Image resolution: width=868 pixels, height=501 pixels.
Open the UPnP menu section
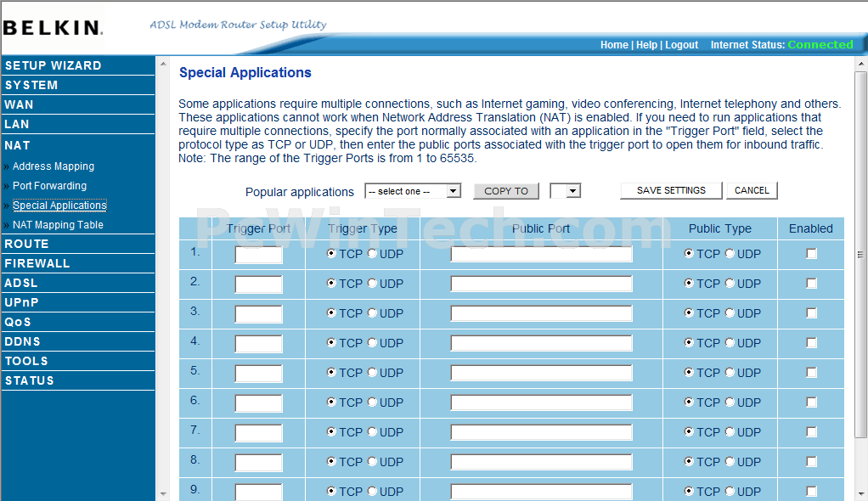pos(21,303)
